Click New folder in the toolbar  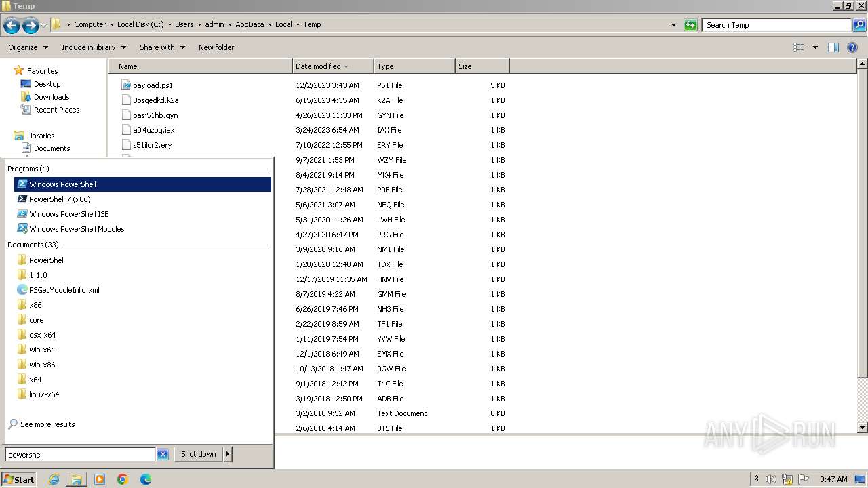pos(216,47)
